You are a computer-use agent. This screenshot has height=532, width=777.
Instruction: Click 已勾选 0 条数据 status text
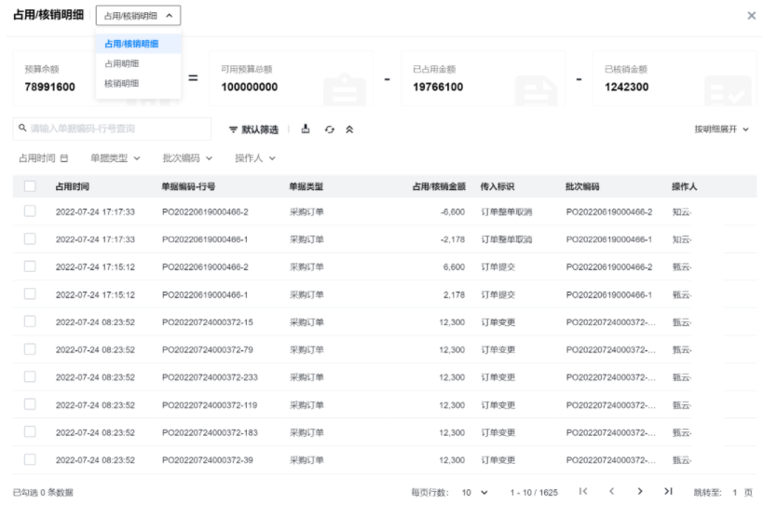pos(43,492)
